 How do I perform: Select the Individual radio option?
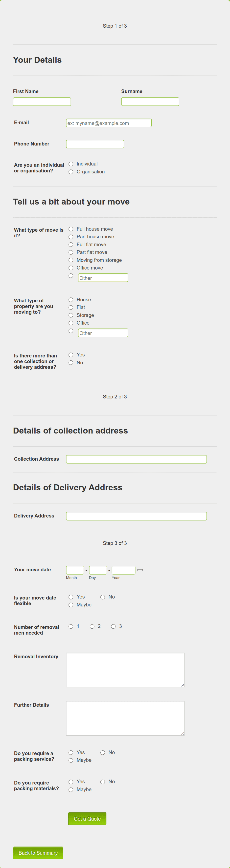(71, 164)
